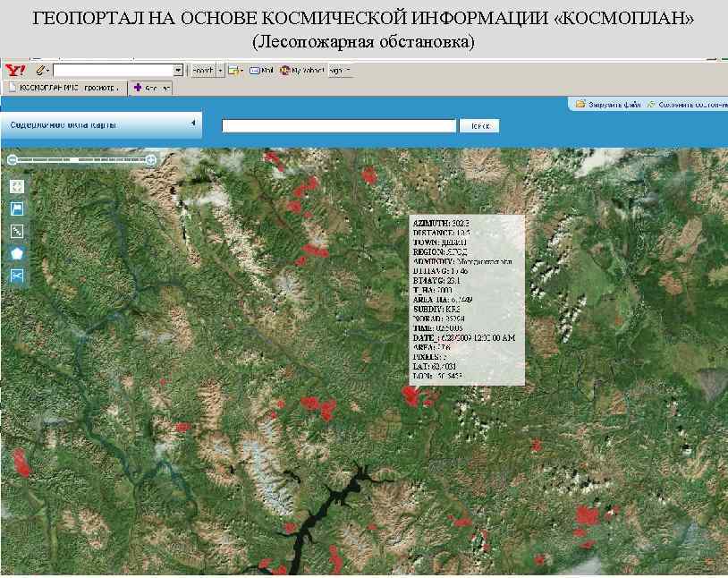
Task: Click the Сохраните состояние link
Action: (x=688, y=105)
